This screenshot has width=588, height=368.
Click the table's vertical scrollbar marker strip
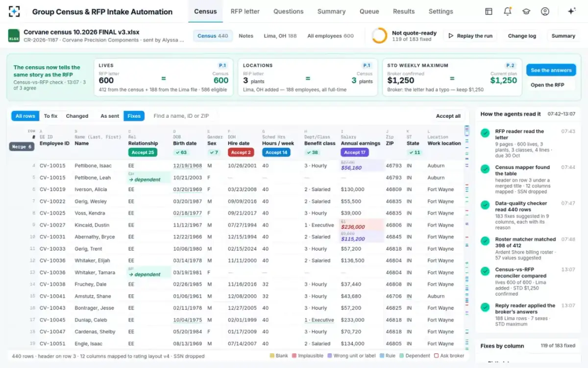pyautogui.click(x=466, y=237)
